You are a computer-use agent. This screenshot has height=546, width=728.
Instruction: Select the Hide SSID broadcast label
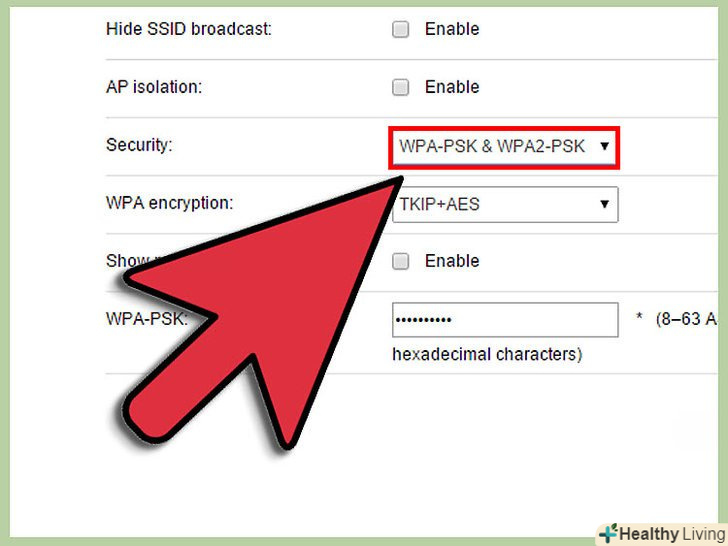(x=188, y=29)
